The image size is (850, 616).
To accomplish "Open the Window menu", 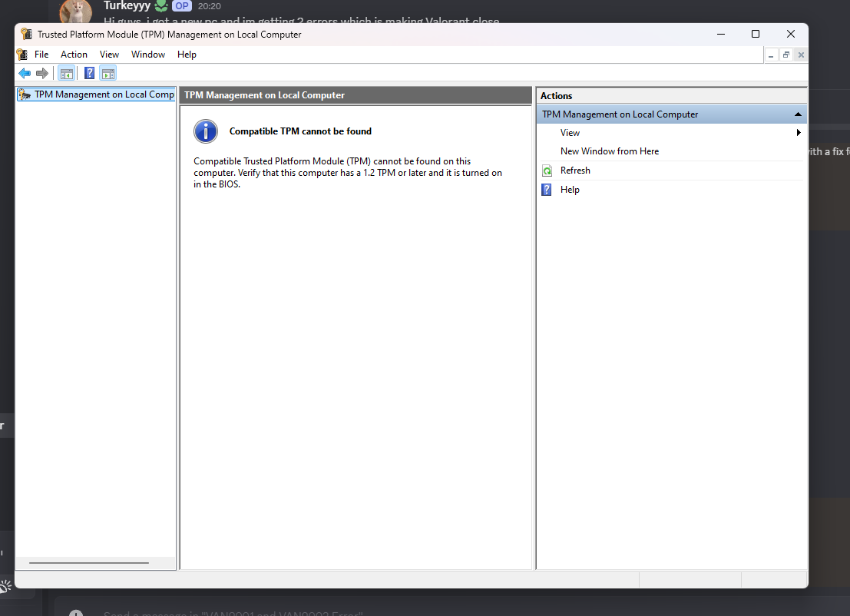I will pos(148,55).
